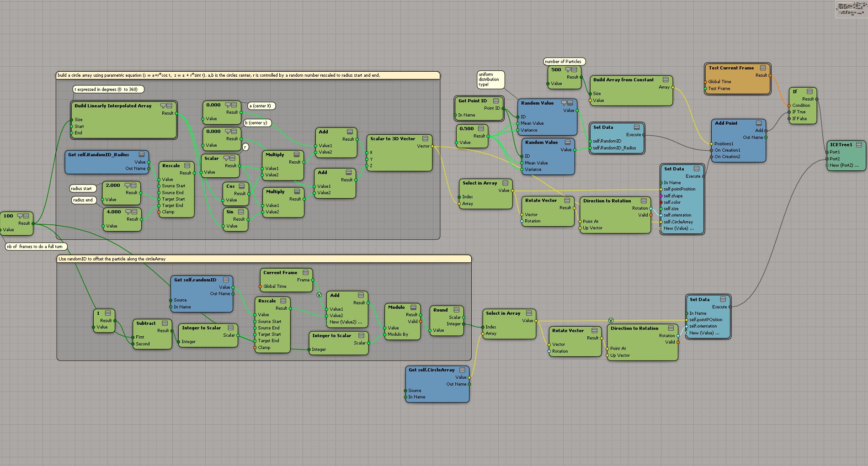Click the comment icon on the 4.000 node
868x466 pixels.
(128, 212)
